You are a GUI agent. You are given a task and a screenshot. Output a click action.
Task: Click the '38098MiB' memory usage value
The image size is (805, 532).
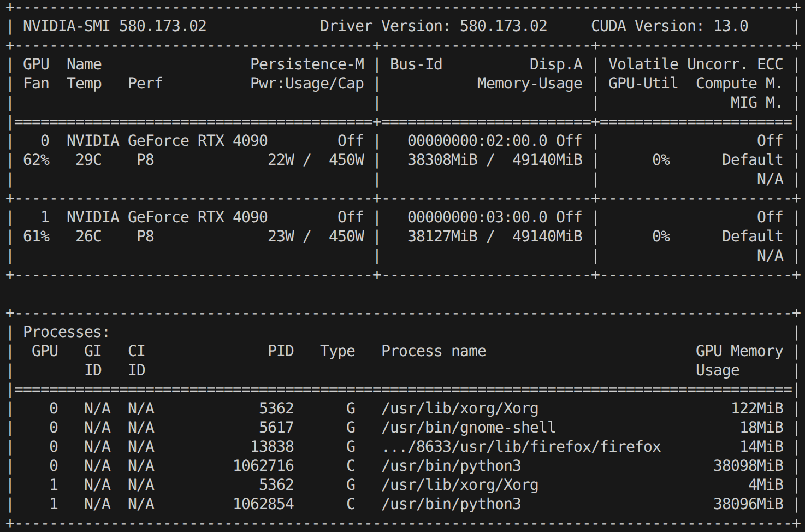pos(748,466)
